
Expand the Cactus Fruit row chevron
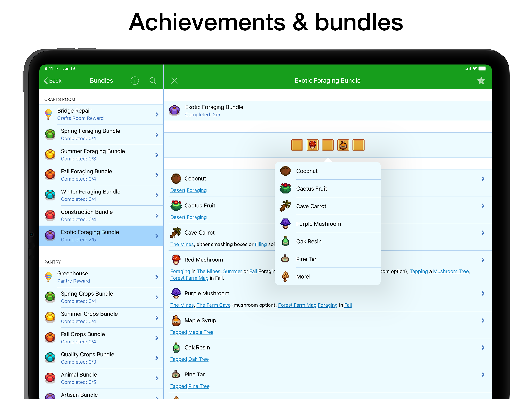click(x=483, y=206)
